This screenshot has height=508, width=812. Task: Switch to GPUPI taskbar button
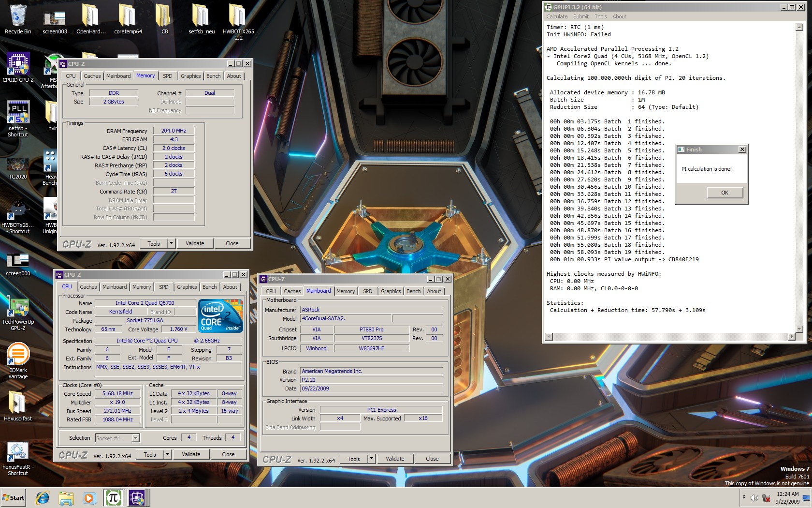113,498
